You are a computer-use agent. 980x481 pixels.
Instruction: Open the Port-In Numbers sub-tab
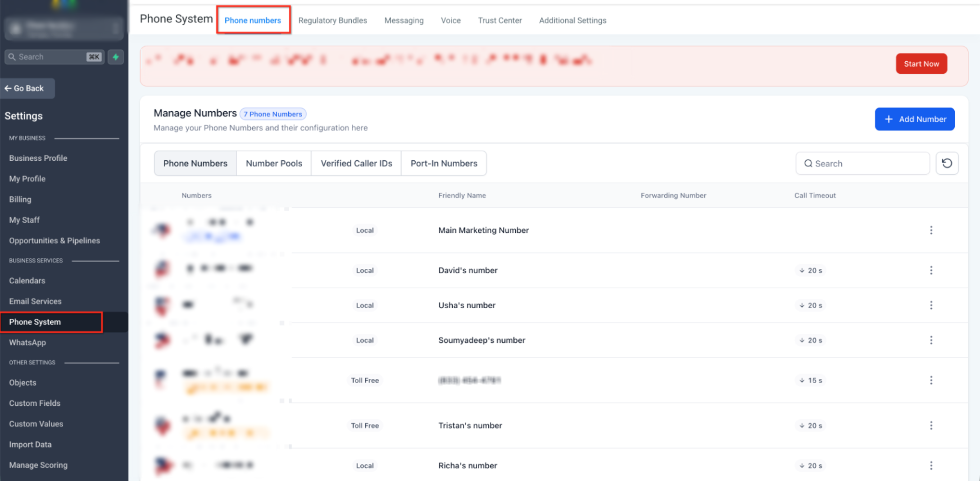[444, 163]
